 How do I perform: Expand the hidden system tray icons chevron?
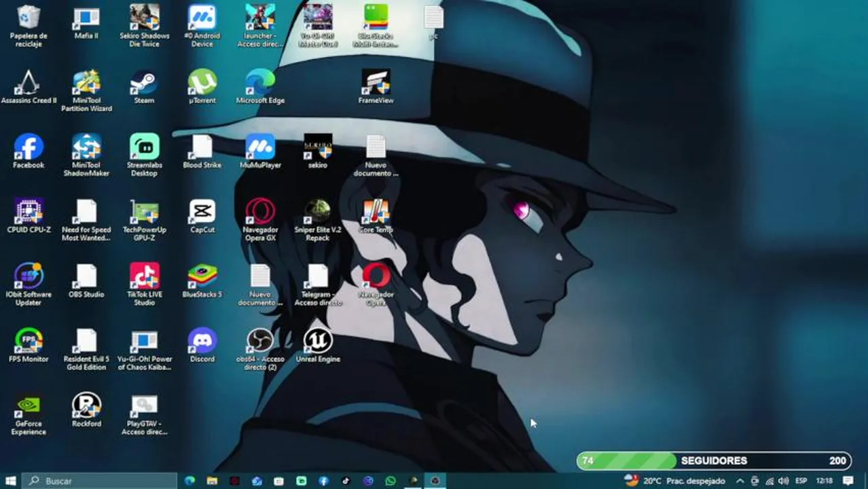pos(740,481)
